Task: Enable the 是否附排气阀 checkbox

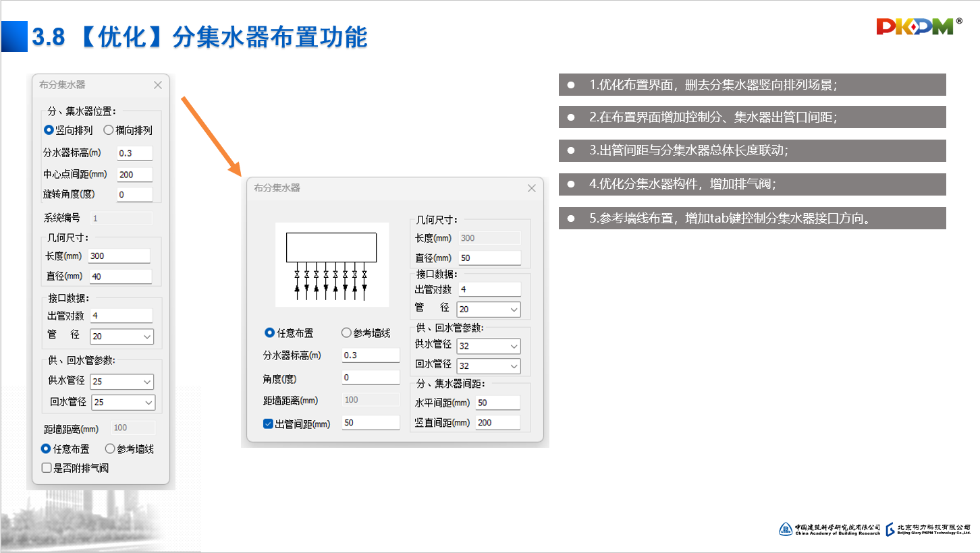Action: click(75, 467)
